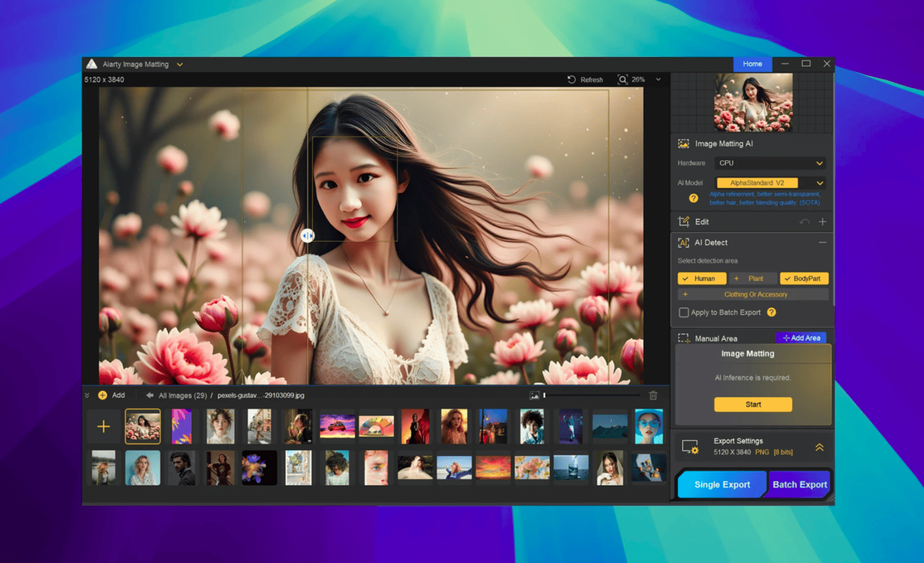Expand Export Settings with double chevron
This screenshot has height=563, width=924.
click(x=819, y=447)
